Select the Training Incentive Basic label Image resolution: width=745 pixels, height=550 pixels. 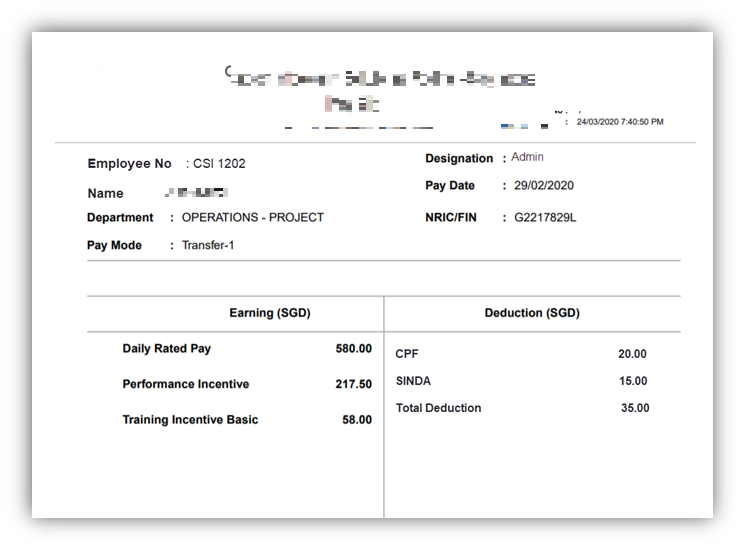tap(190, 420)
